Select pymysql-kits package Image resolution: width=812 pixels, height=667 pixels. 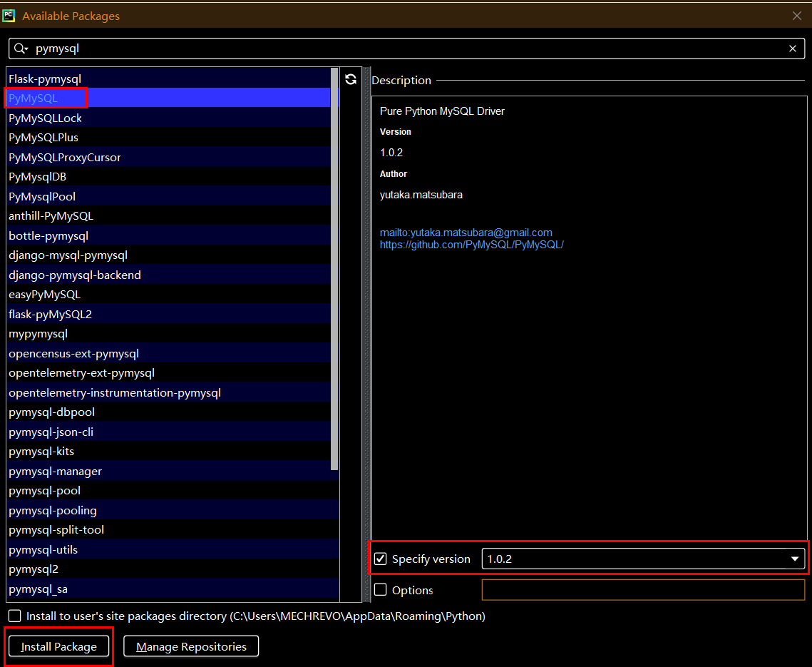(168, 452)
